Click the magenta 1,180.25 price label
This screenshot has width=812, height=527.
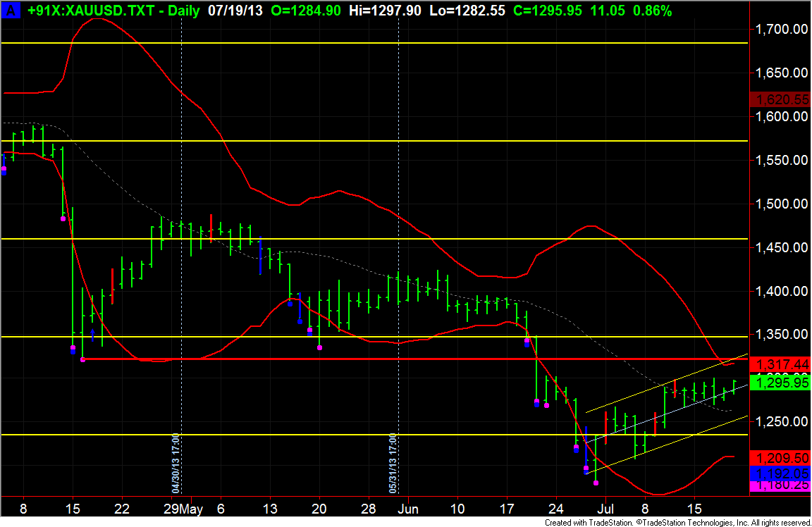(x=779, y=485)
